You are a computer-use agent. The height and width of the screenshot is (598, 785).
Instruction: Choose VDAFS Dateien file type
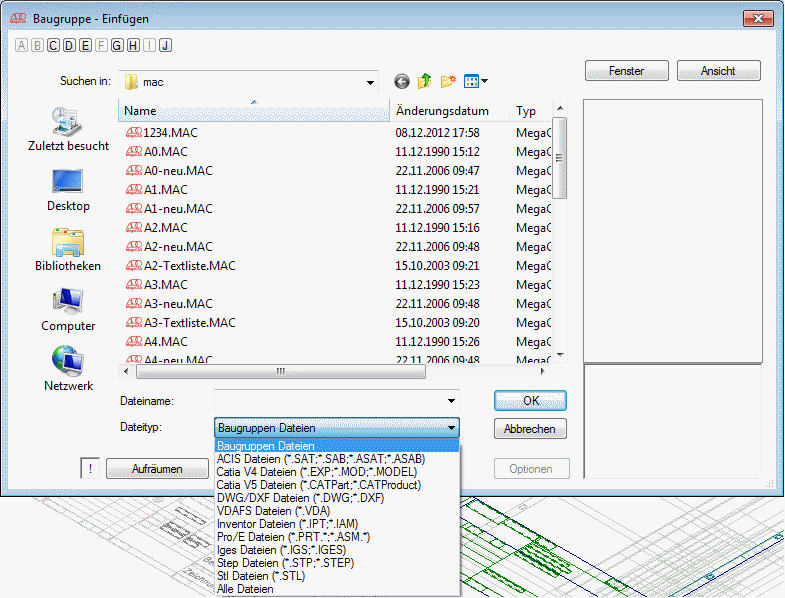[337, 511]
